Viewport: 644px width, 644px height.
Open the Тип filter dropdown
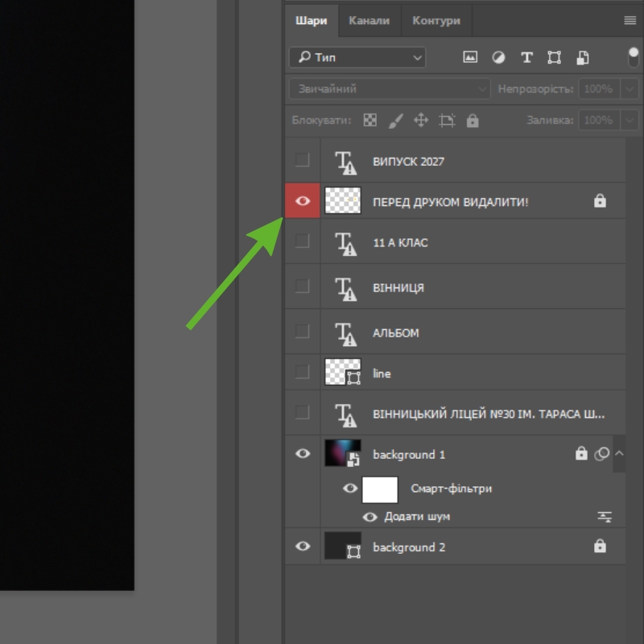click(357, 57)
